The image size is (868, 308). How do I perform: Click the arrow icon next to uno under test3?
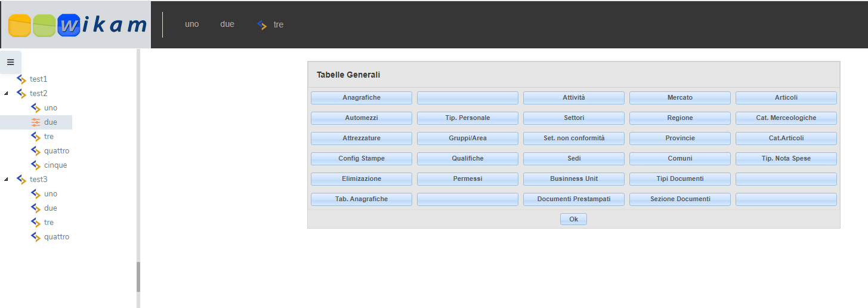point(36,193)
